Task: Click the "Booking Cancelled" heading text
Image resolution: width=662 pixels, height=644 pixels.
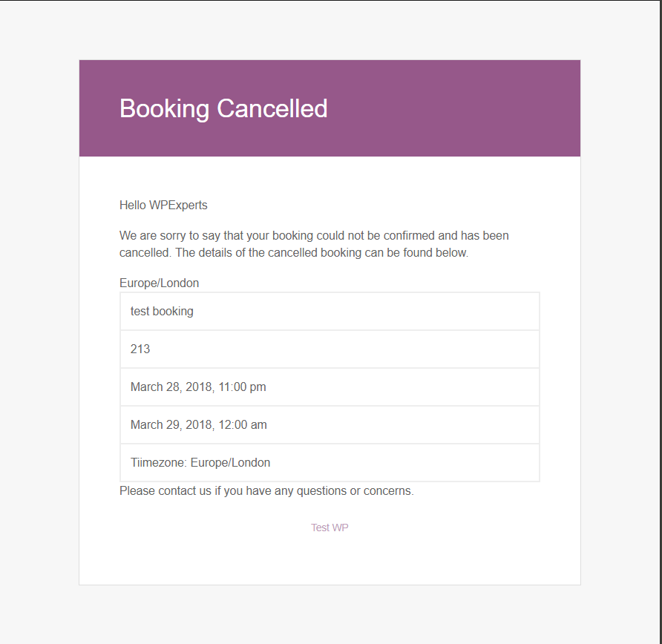Action: click(x=223, y=108)
